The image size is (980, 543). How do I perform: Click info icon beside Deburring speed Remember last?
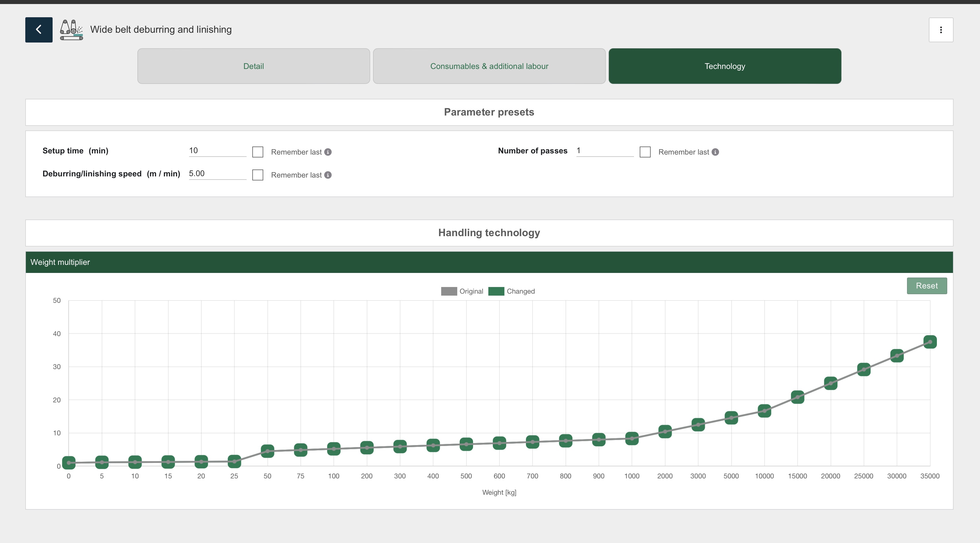(x=328, y=175)
